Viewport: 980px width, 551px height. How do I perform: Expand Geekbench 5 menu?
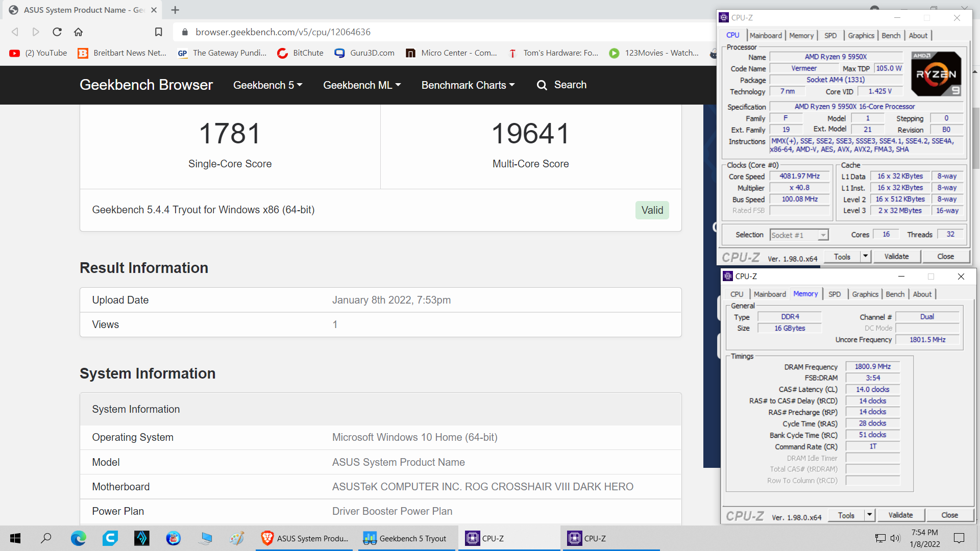pos(268,85)
